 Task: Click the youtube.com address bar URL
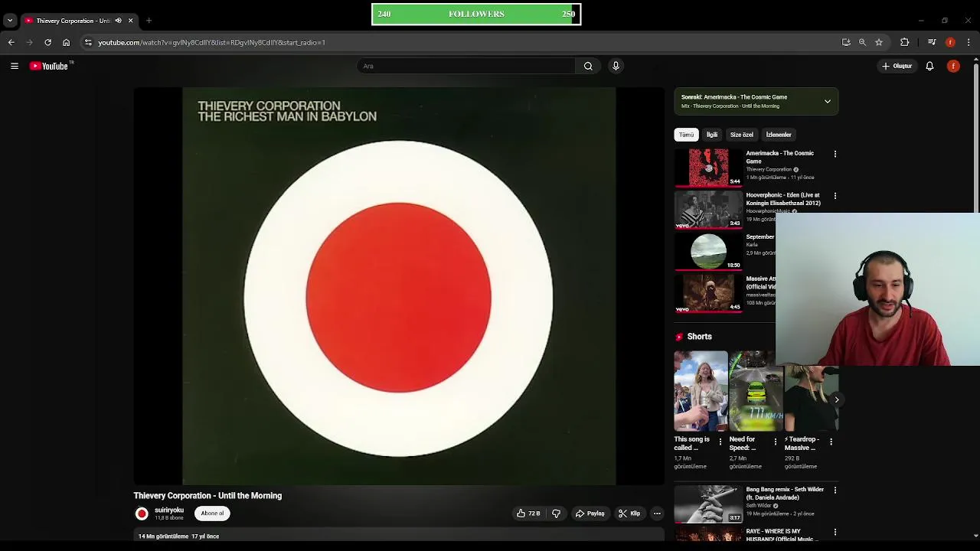coord(211,42)
